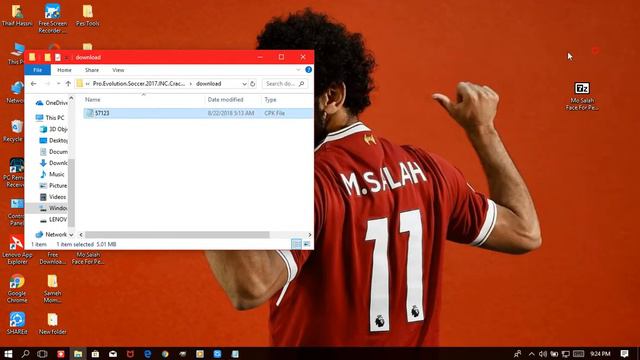Switch to Details view layout icon
This screenshot has height=360, width=640.
(x=296, y=244)
